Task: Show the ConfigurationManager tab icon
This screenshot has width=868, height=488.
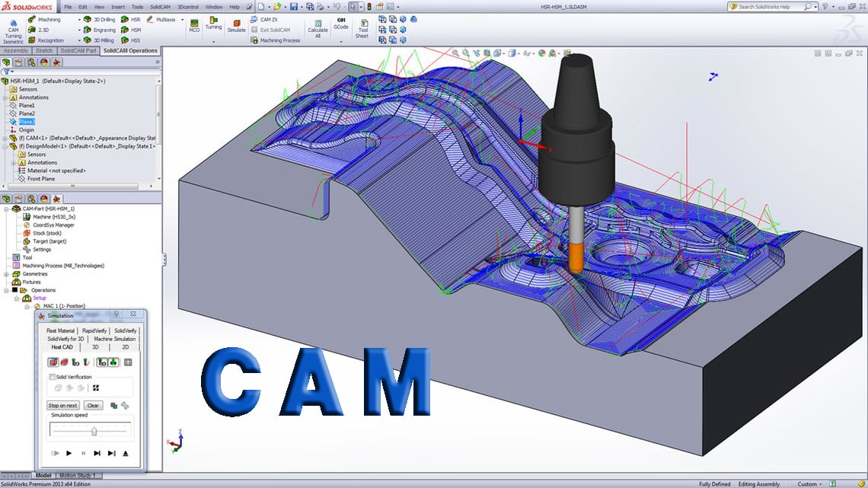Action: pyautogui.click(x=31, y=62)
